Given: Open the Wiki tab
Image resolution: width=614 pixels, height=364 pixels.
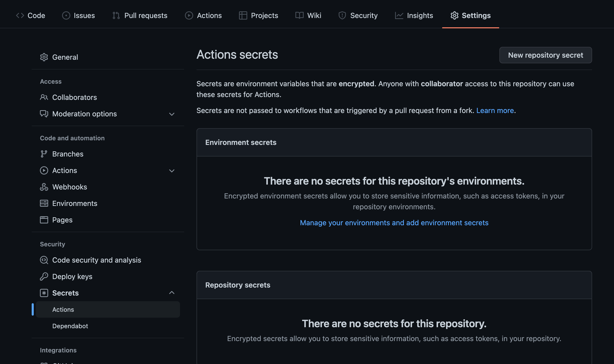Looking at the screenshot, I should click(308, 15).
